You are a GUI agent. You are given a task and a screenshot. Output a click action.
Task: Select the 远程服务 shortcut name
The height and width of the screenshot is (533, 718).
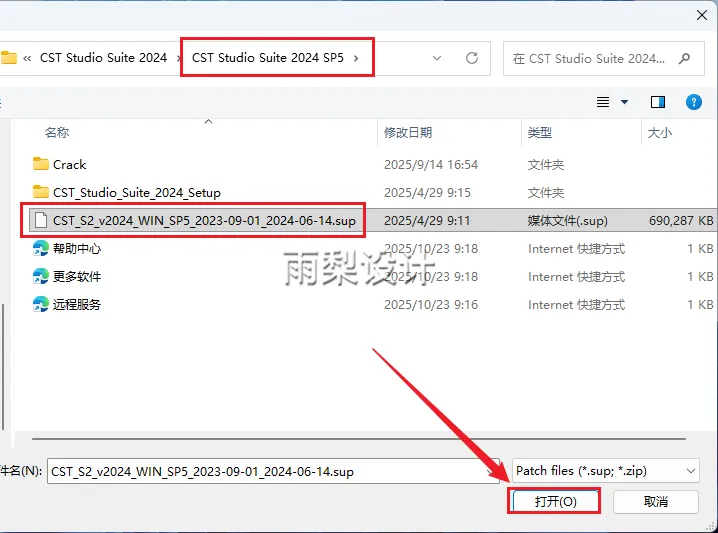pos(77,305)
